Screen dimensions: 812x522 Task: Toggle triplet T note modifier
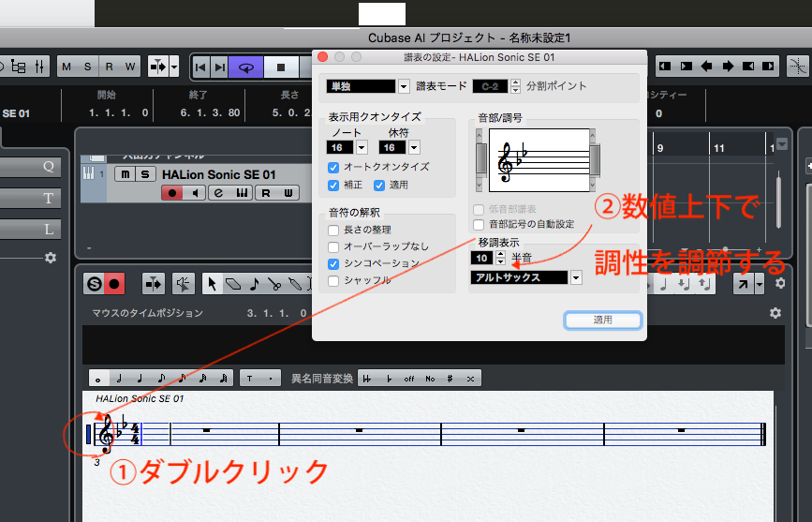pyautogui.click(x=250, y=379)
